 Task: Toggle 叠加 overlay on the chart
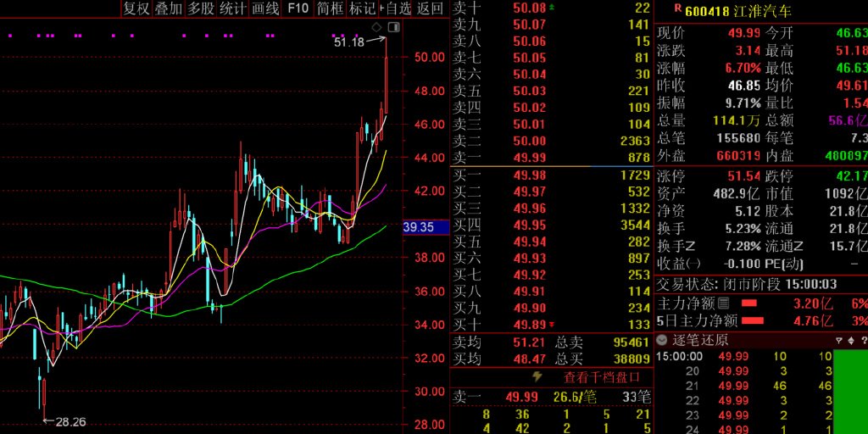point(169,8)
